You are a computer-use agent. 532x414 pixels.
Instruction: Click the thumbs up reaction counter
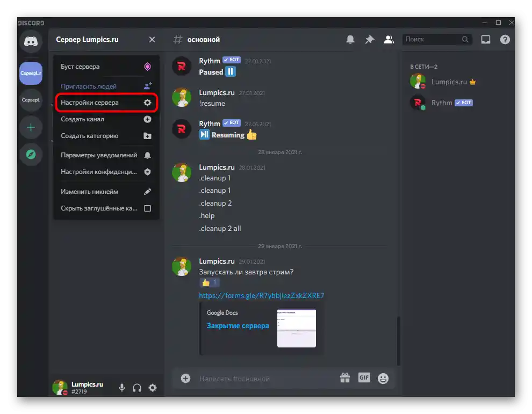(210, 282)
